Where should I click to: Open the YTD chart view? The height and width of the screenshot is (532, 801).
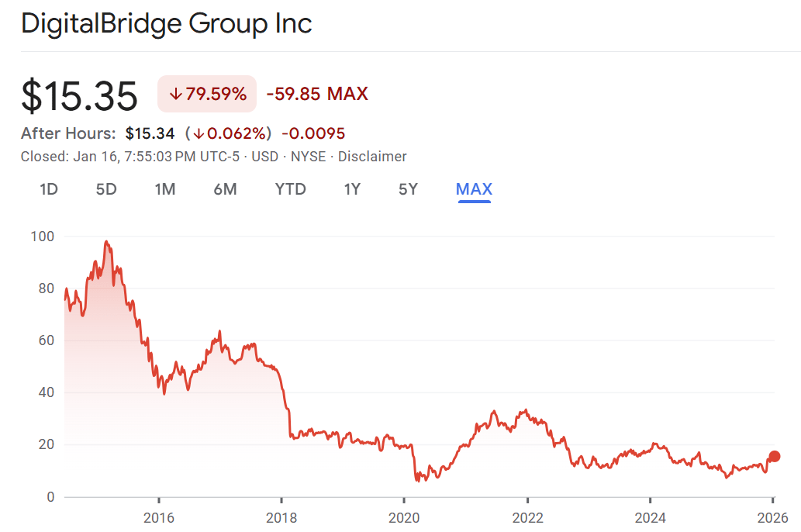290,188
